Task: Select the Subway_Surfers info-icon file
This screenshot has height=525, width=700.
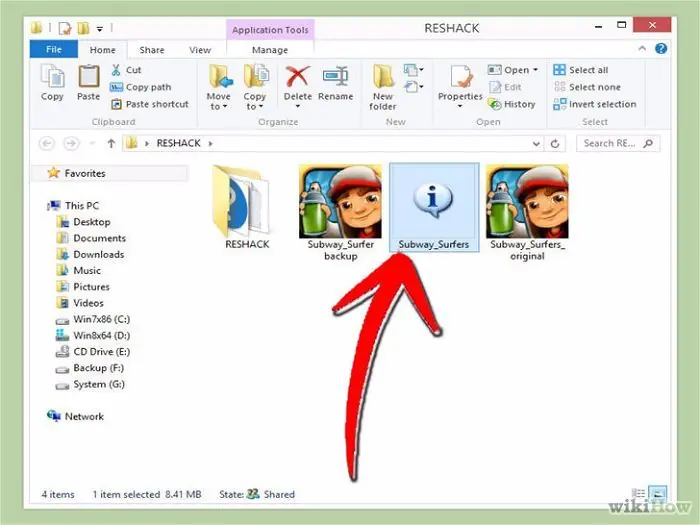Action: (x=434, y=207)
